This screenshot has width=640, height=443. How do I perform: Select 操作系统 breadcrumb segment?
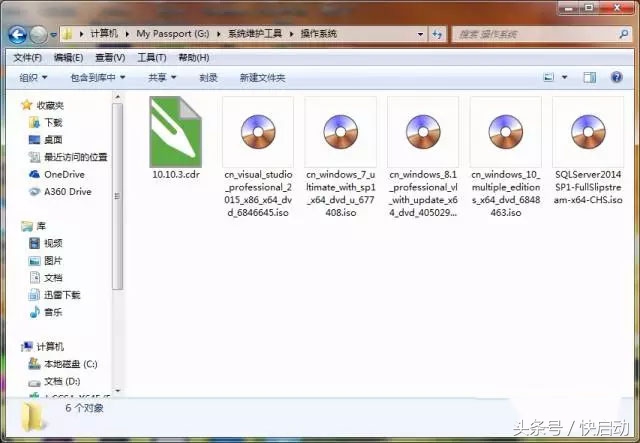coord(319,33)
